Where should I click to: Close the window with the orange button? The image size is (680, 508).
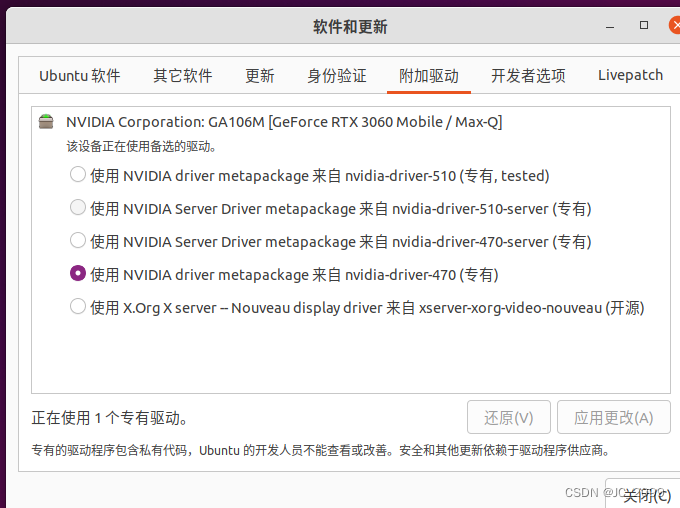click(x=675, y=25)
